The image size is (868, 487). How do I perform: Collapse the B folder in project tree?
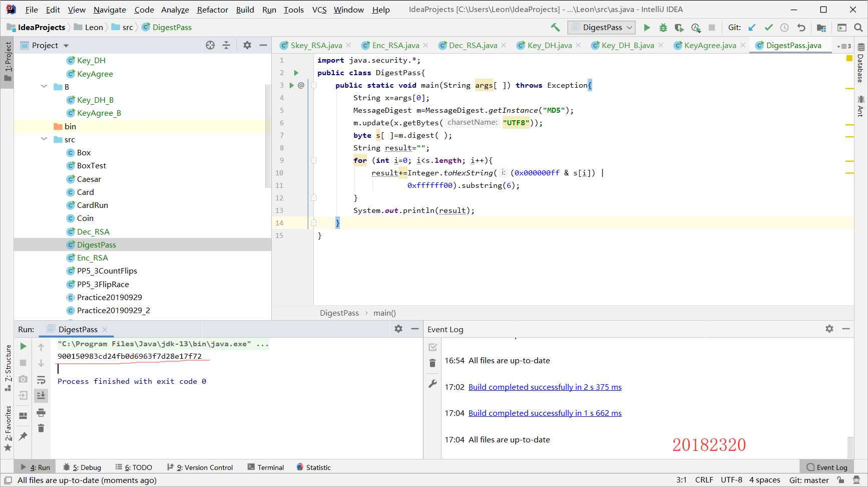44,87
